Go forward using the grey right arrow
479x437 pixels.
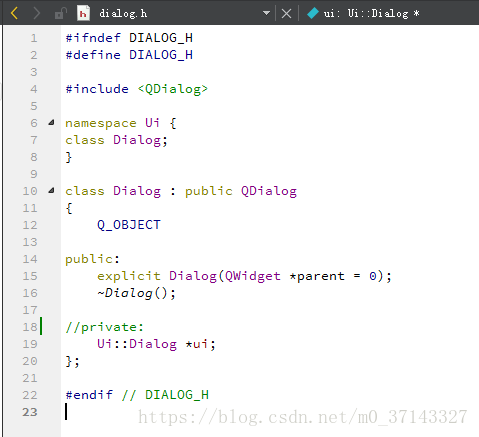click(x=36, y=13)
